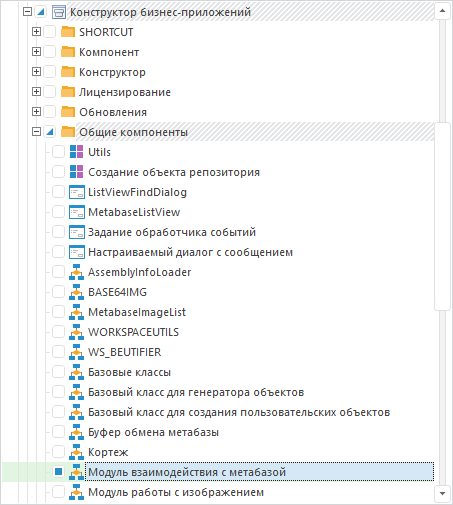This screenshot has height=505, width=453.
Task: Click the scrollbar down arrow
Action: pos(442,493)
